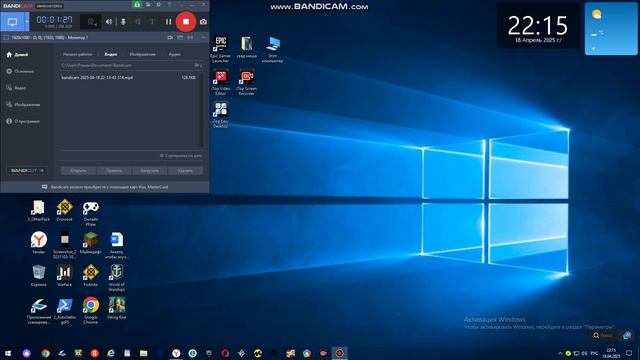Open the Screenshot image file on desktop
Screen dimensions: 640x360
[64, 245]
